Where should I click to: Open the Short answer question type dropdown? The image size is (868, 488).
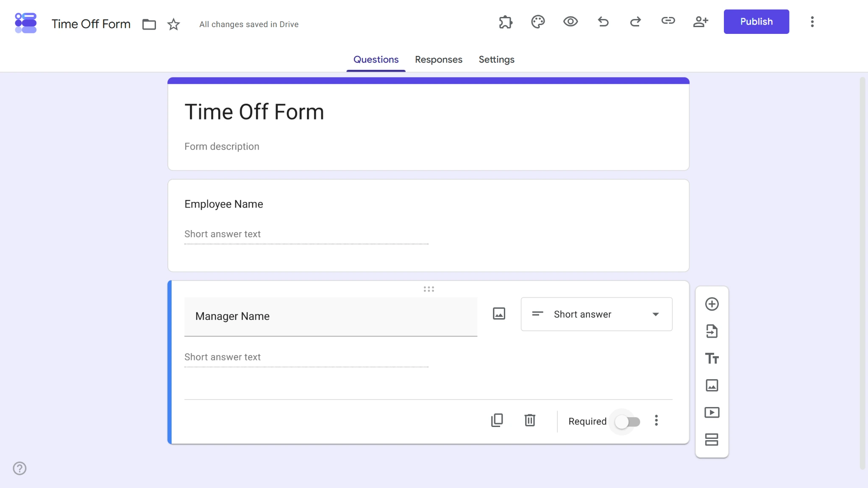[596, 314]
